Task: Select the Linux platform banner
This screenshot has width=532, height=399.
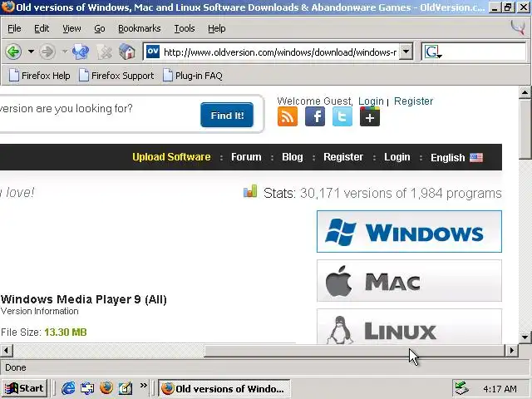Action: point(409,327)
